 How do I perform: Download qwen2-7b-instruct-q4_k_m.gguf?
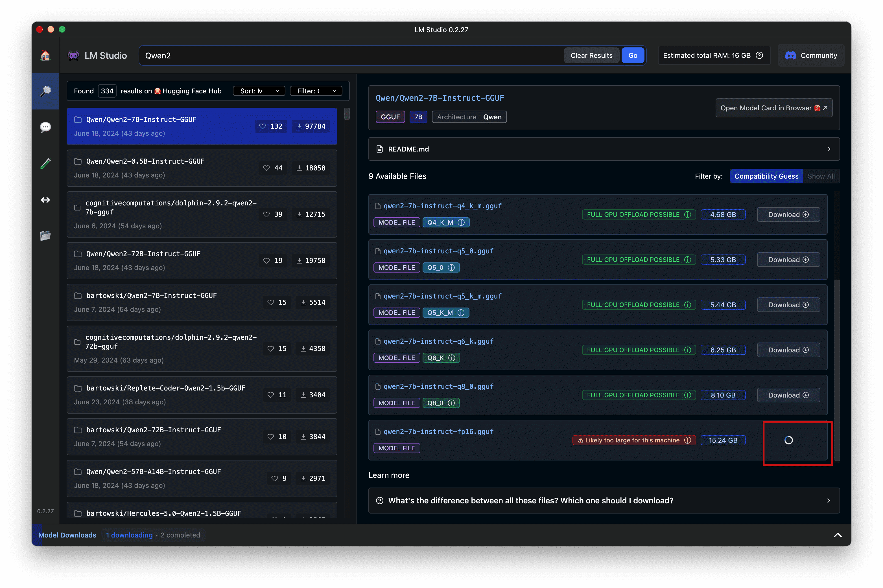coord(788,214)
